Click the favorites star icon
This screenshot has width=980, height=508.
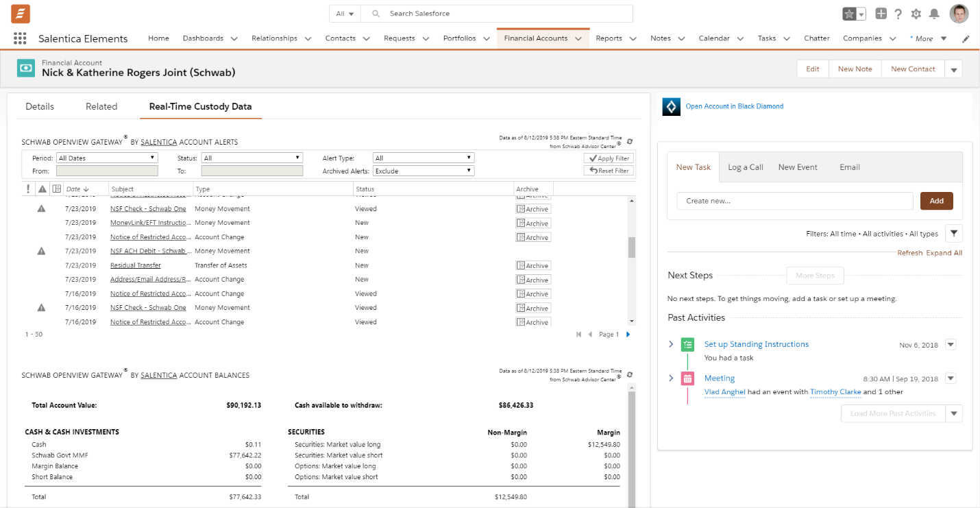849,14
